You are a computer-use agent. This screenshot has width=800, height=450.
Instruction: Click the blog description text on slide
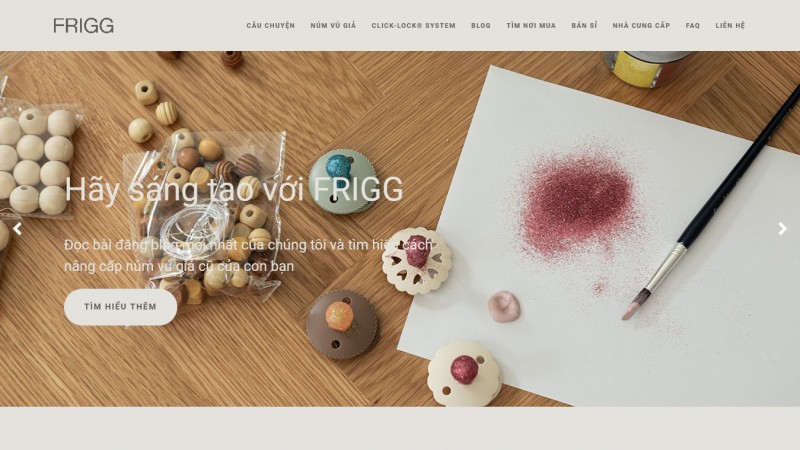(248, 255)
